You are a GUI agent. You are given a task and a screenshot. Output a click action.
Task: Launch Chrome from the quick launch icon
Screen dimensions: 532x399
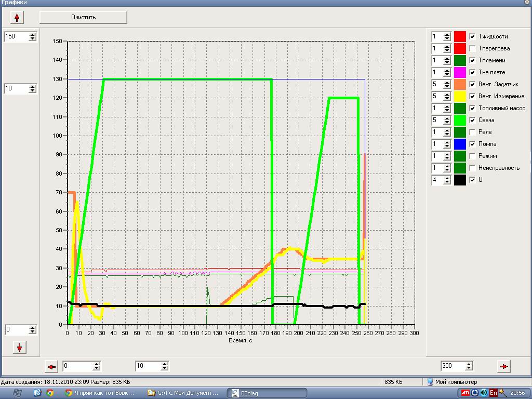pos(50,393)
